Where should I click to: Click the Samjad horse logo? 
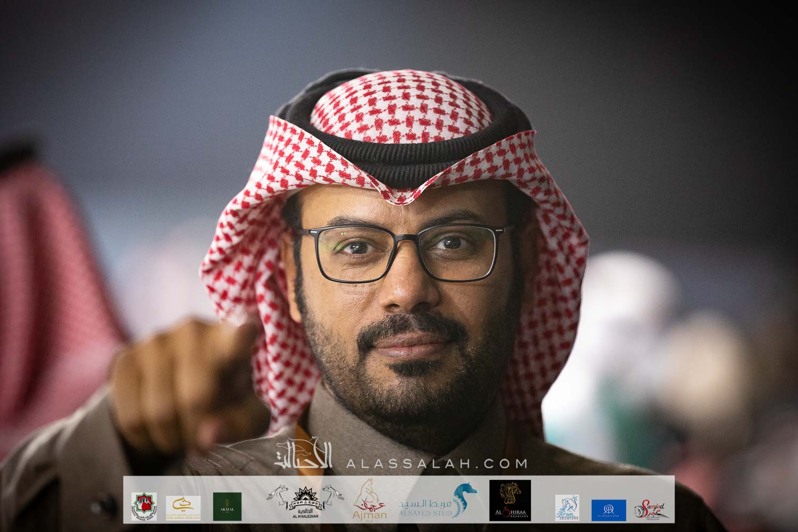point(650,509)
